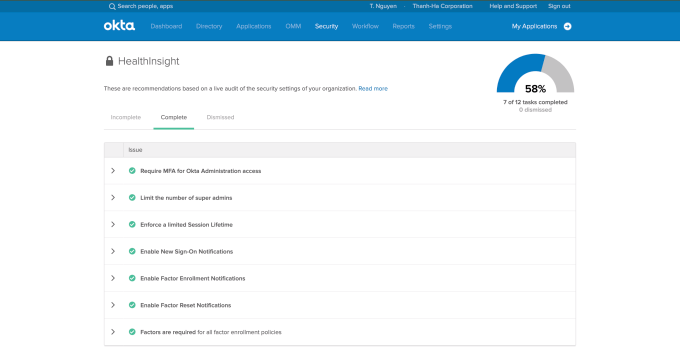Click the T. Nguyen user name
Screen dimensions: 680x361
383,6
